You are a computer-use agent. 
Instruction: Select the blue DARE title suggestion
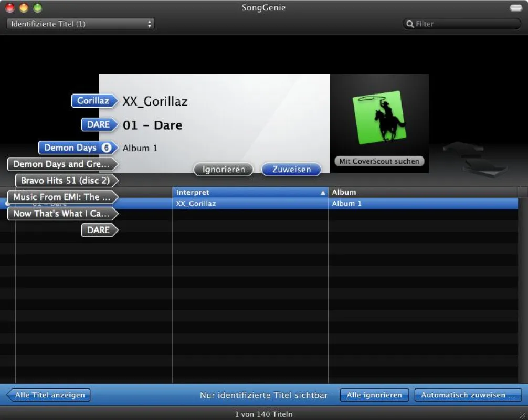(x=100, y=124)
